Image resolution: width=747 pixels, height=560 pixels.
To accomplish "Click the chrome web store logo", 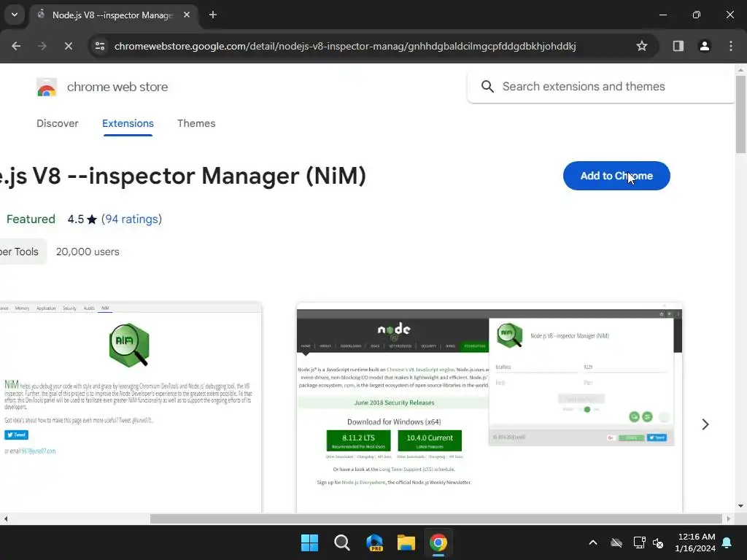I will tap(47, 87).
